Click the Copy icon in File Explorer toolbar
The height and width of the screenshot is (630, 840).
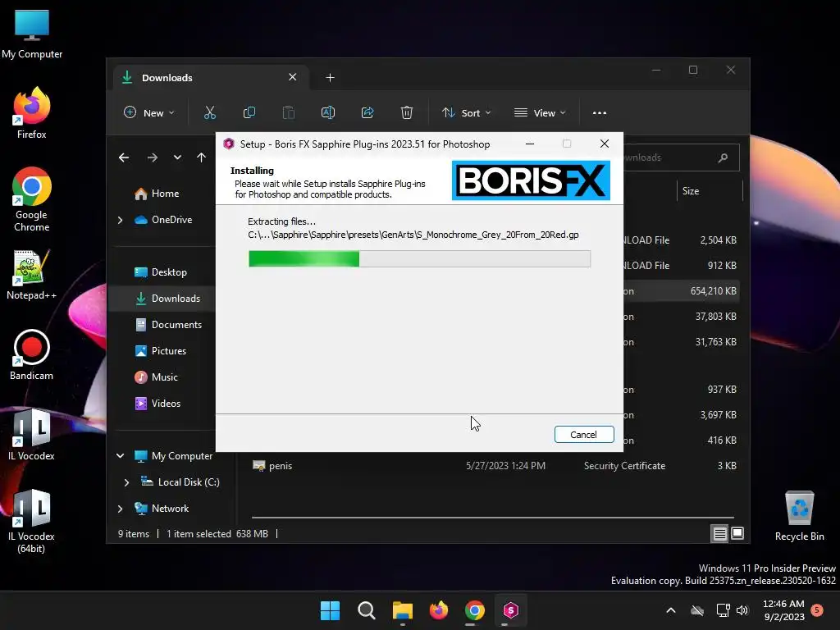click(x=249, y=112)
